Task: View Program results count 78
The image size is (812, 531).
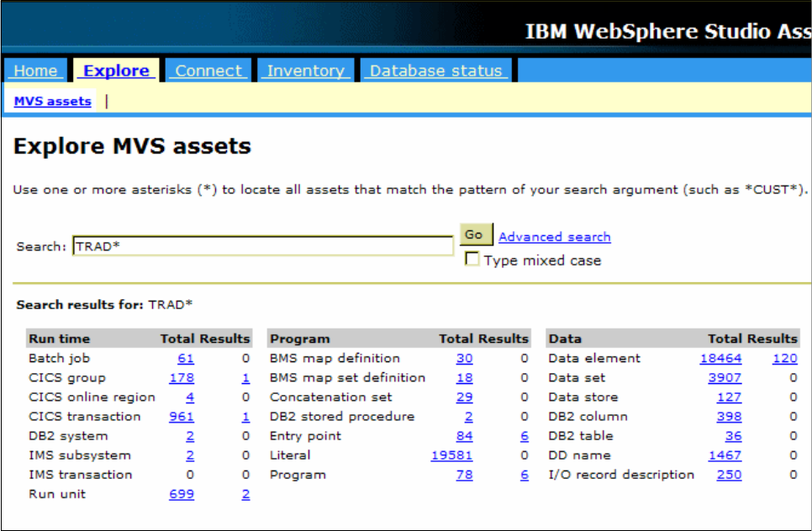Action: [464, 475]
